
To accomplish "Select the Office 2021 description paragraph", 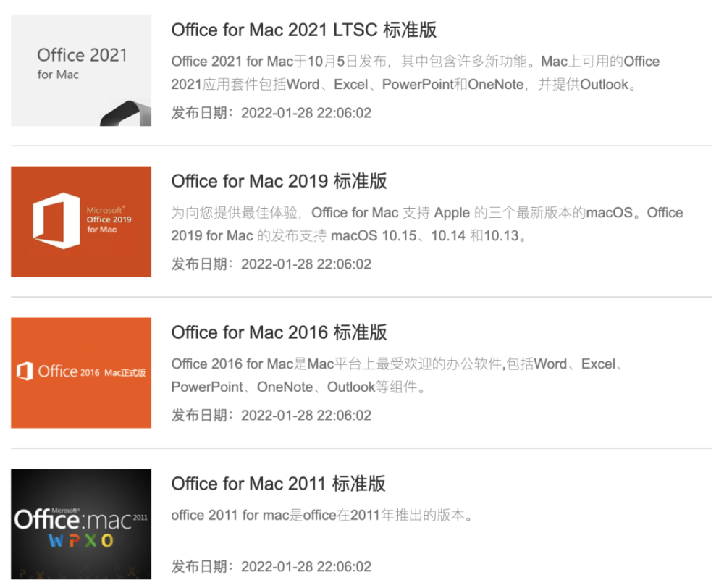I will (x=416, y=73).
